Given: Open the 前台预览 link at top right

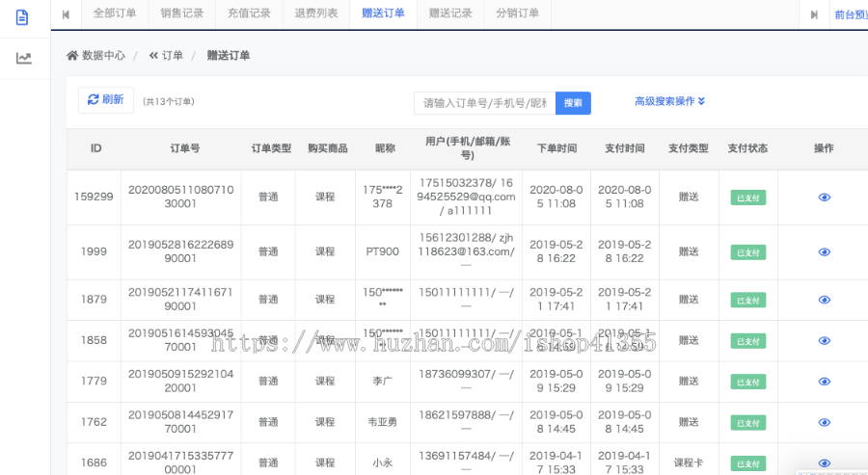Looking at the screenshot, I should point(851,14).
